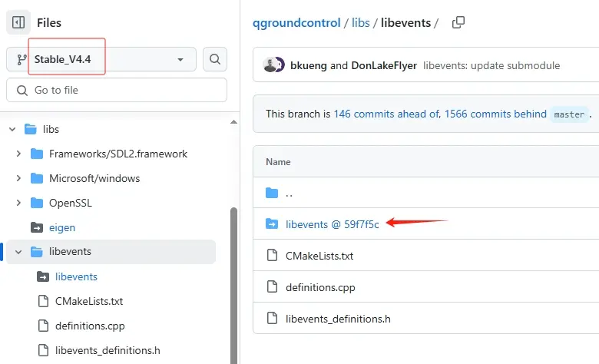
Task: Select the libs folder in tree
Action: click(51, 130)
